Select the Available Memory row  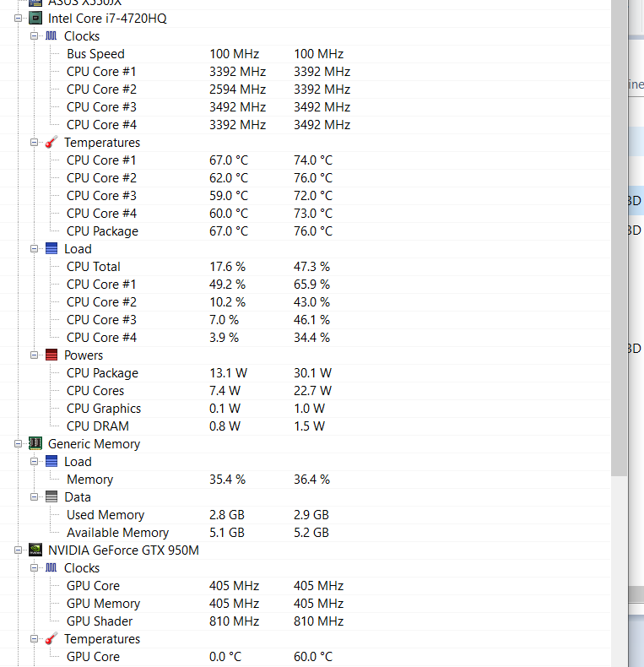click(306, 533)
